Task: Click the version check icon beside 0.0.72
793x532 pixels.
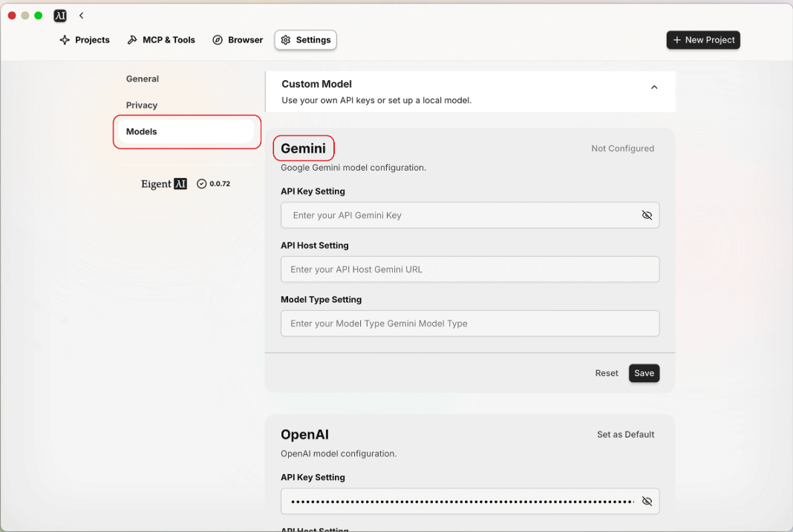Action: click(x=201, y=184)
